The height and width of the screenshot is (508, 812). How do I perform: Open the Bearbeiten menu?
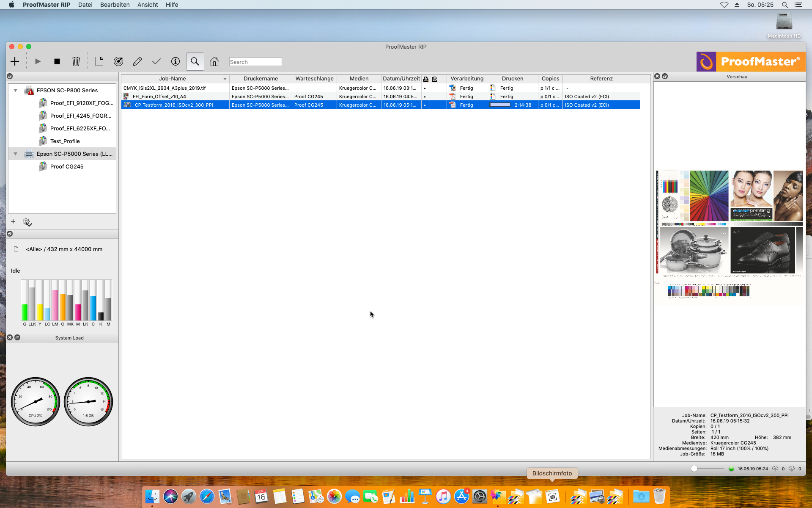115,5
